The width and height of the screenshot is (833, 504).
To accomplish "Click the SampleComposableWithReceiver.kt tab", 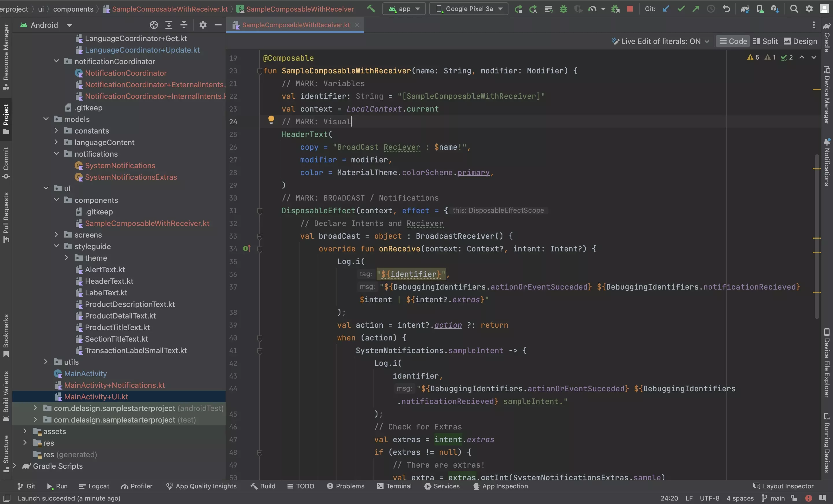I will click(x=296, y=25).
